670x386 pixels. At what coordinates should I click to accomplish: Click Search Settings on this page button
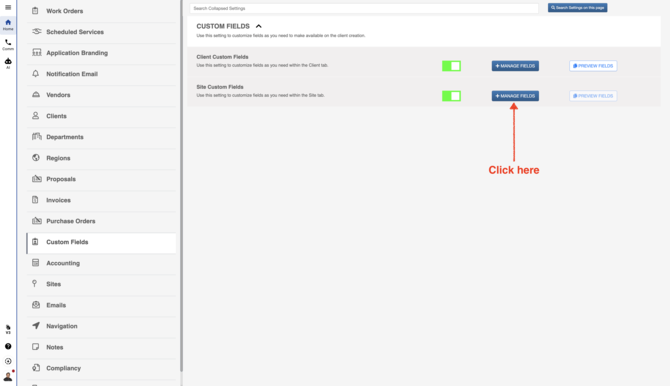(577, 8)
